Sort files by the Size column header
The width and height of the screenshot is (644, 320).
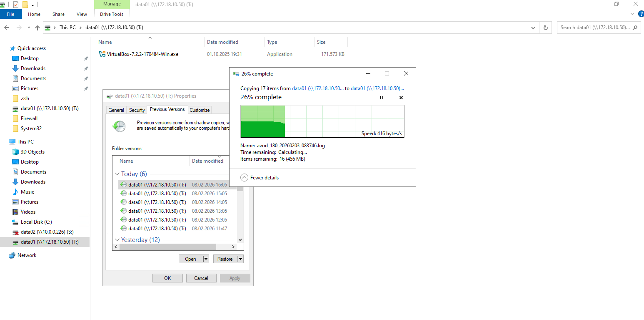[331, 42]
